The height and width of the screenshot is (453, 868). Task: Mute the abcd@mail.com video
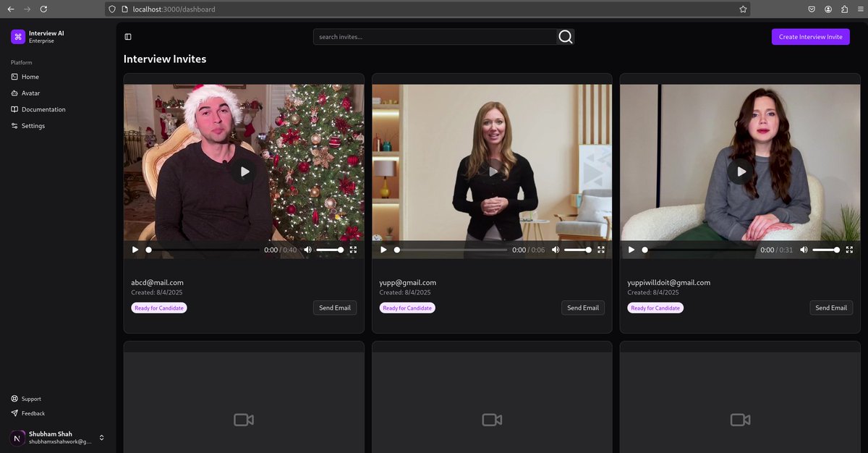tap(307, 250)
